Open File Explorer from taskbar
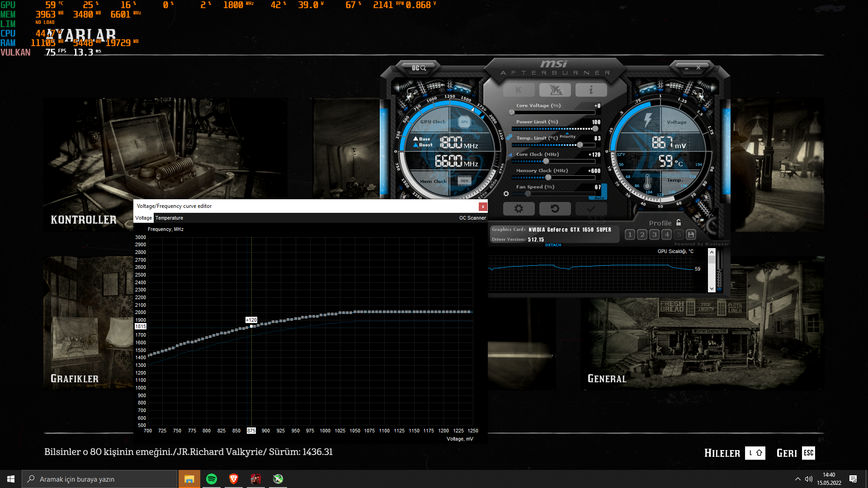 coord(189,479)
